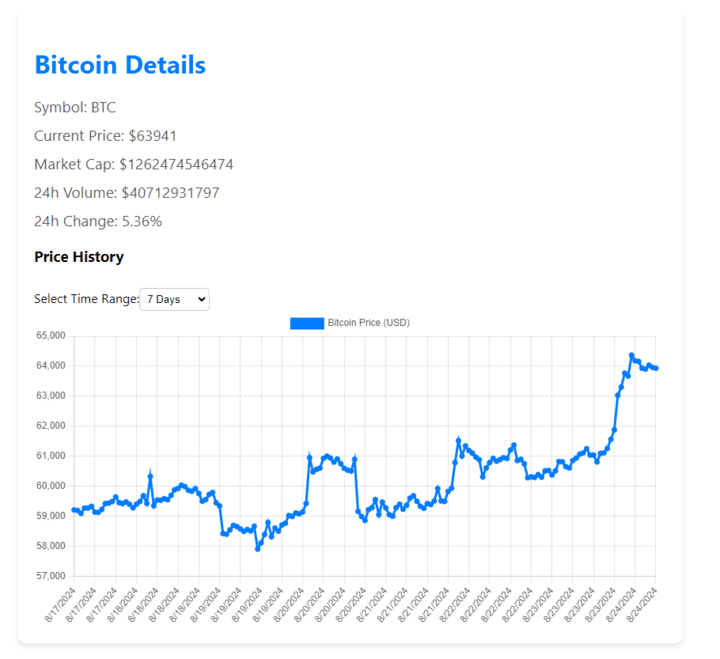720x659 pixels.
Task: Click the first leftmost chart data point
Action: coord(73,510)
